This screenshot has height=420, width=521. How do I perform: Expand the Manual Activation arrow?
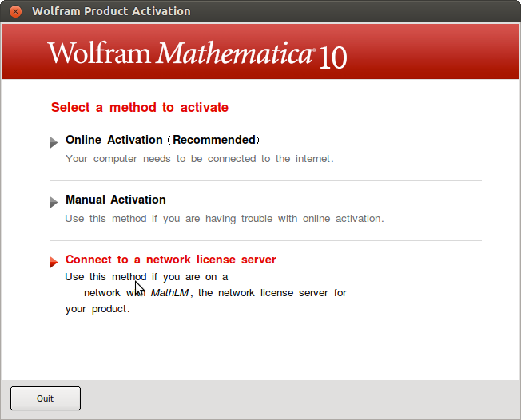pyautogui.click(x=54, y=202)
